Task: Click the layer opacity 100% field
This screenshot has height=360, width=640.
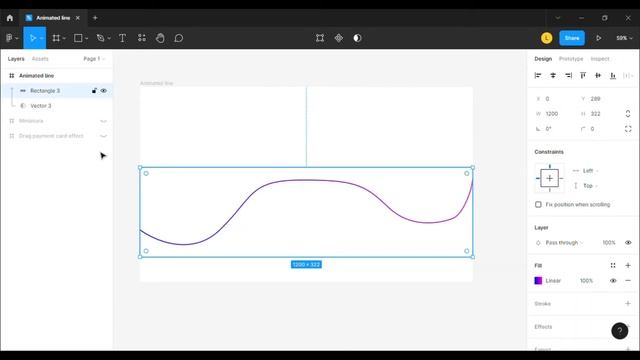Action: 609,242
